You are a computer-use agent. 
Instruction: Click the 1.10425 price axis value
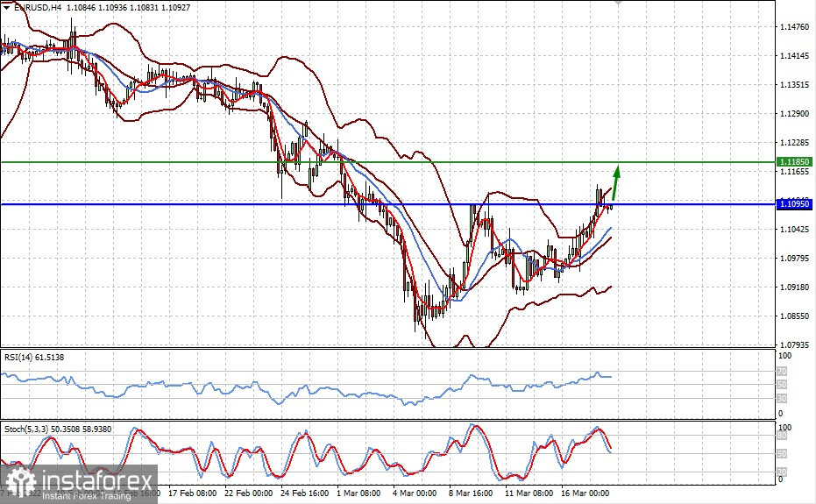point(795,229)
